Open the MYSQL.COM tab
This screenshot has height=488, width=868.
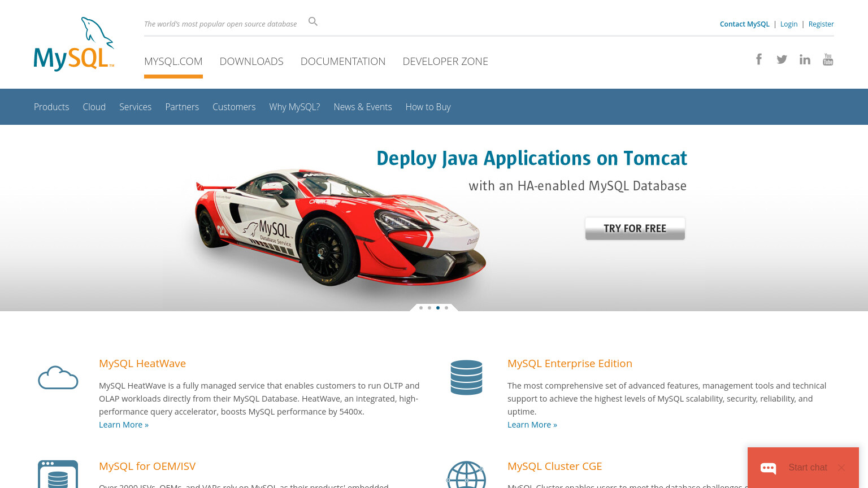(x=173, y=61)
